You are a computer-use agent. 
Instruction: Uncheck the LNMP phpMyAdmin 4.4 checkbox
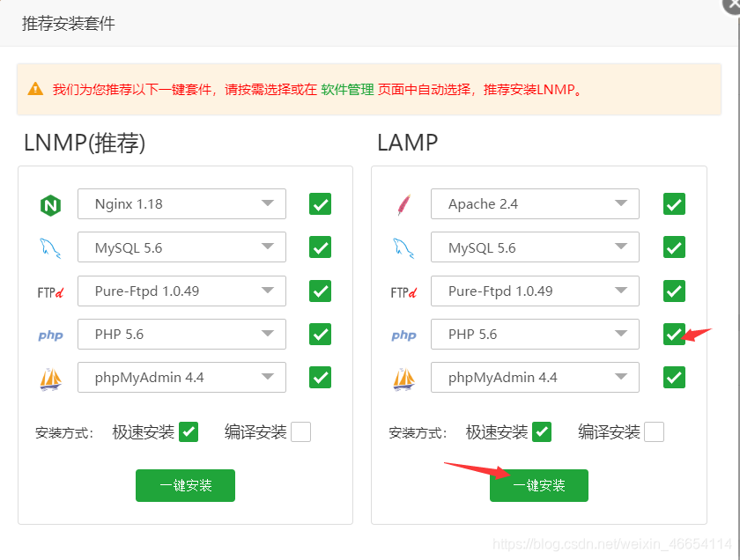[320, 378]
